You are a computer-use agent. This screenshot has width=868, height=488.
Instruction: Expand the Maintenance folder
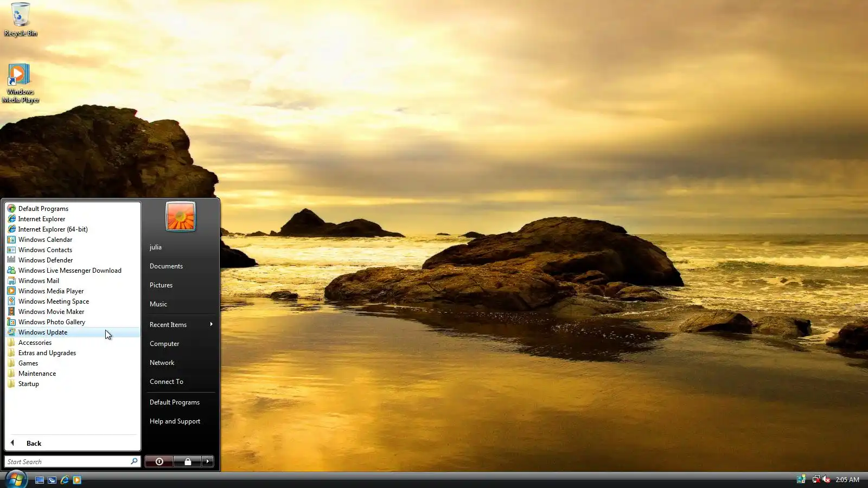tap(73, 374)
